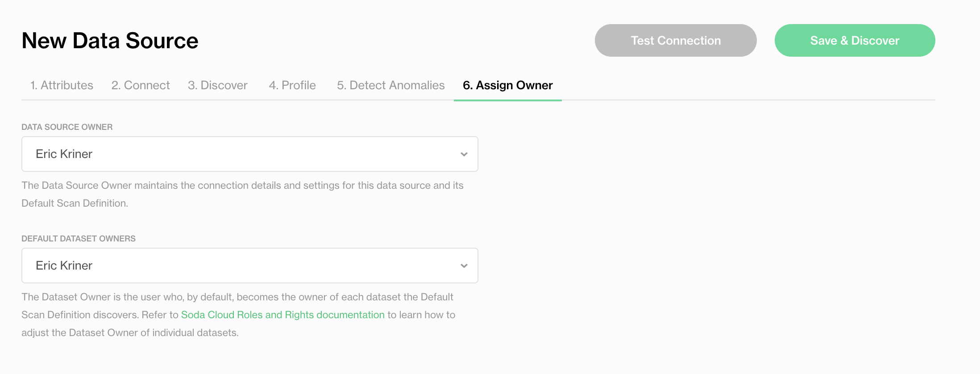The image size is (980, 374).
Task: Click the DEFAULT DATASET OWNERS label
Action: (x=79, y=239)
